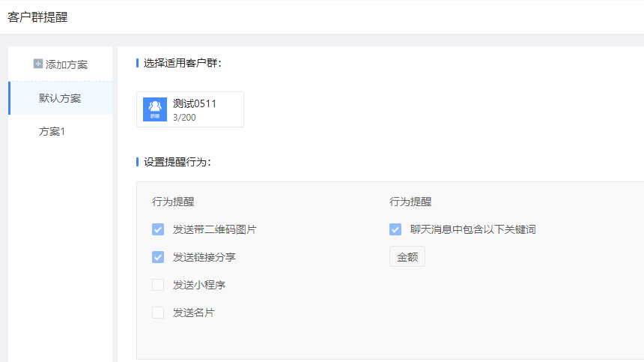Screen dimensions: 644x362
Task: Click the plus icon beside 添加方案
Action: click(37, 64)
